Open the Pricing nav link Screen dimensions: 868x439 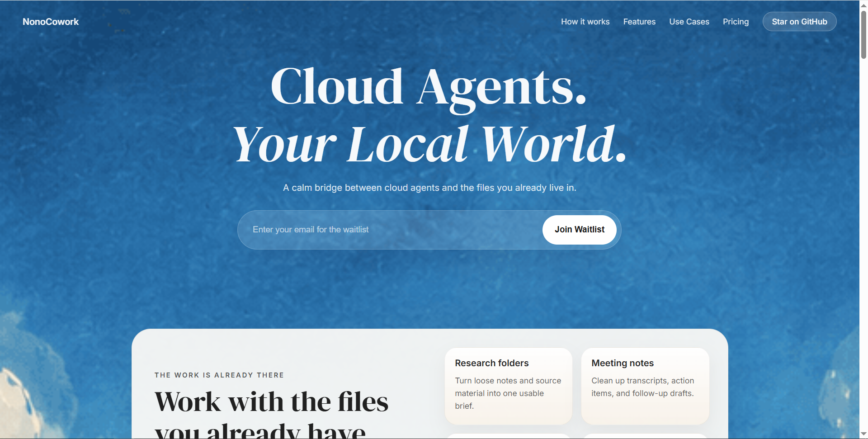736,22
